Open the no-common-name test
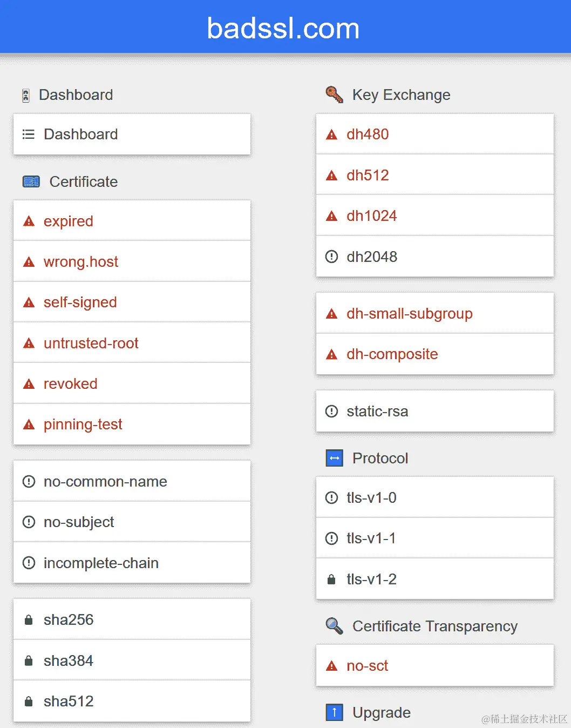 click(x=132, y=481)
